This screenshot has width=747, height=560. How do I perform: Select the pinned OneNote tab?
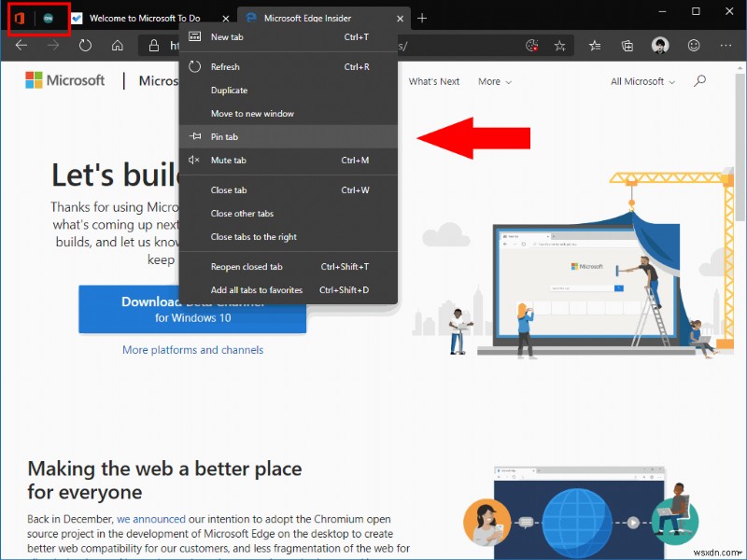click(49, 18)
